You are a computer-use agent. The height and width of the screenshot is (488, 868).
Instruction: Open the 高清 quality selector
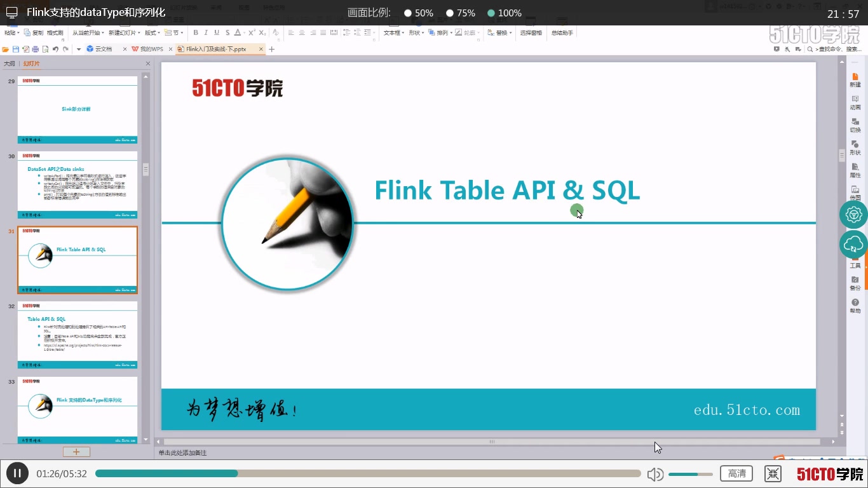tap(736, 473)
